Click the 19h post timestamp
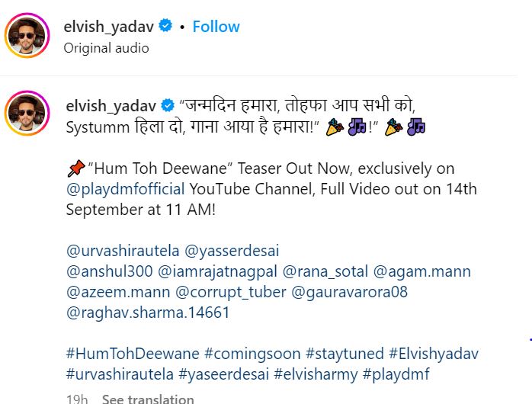Screen dimensions: 532x404 [x=77, y=399]
